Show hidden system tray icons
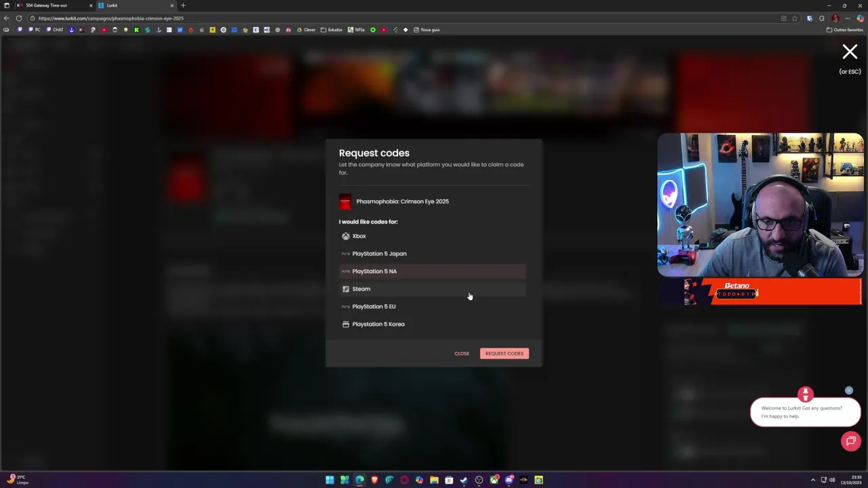868x488 pixels. (813, 480)
